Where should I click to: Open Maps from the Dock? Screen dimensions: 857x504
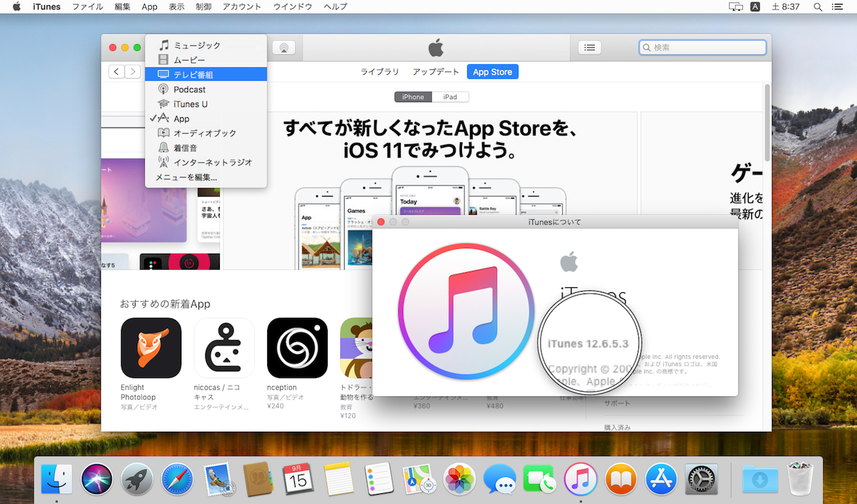click(419, 479)
